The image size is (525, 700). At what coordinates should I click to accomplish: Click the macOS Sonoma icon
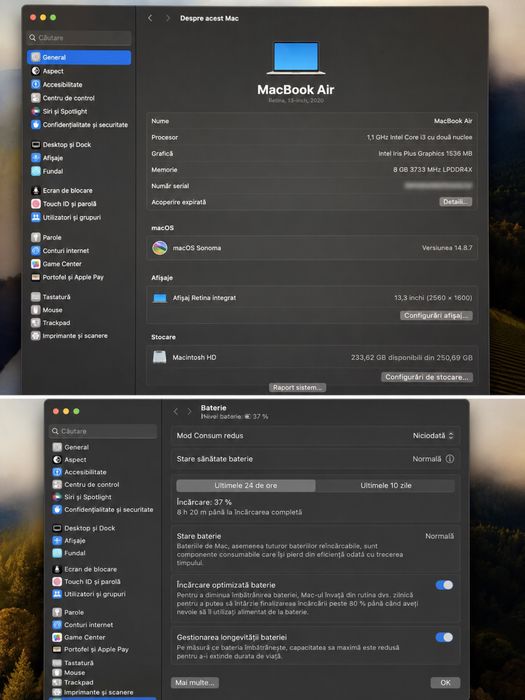point(160,248)
